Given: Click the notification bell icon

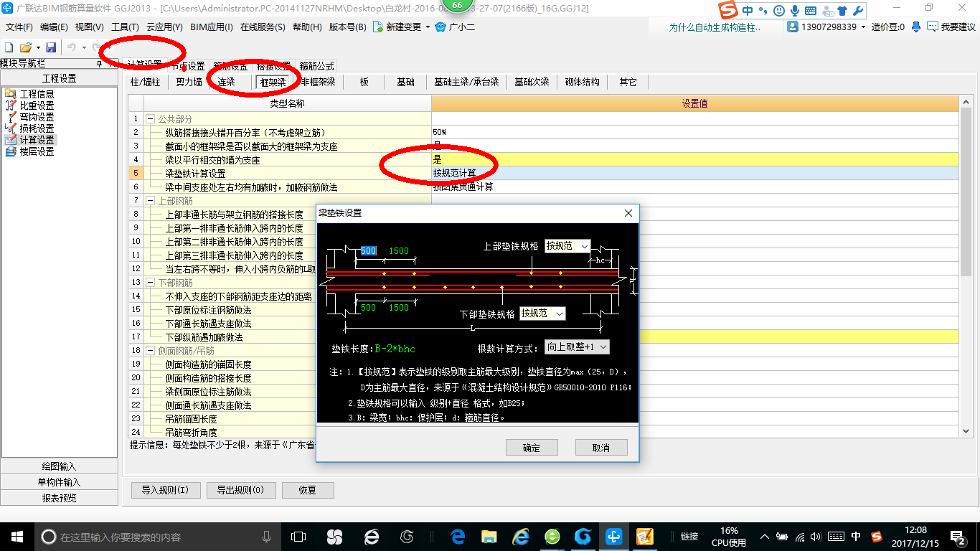Looking at the screenshot, I should 916,27.
